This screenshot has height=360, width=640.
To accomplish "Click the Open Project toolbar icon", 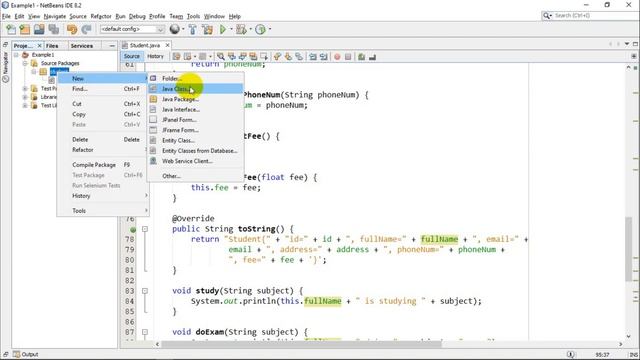I will click(39, 29).
